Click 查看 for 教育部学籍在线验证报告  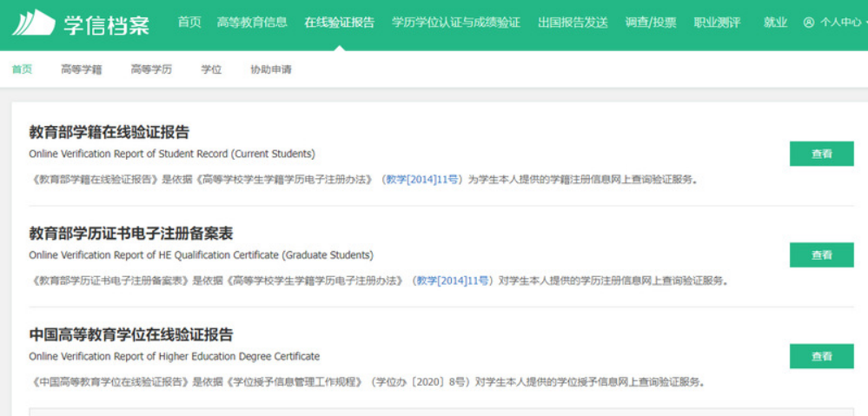[821, 154]
